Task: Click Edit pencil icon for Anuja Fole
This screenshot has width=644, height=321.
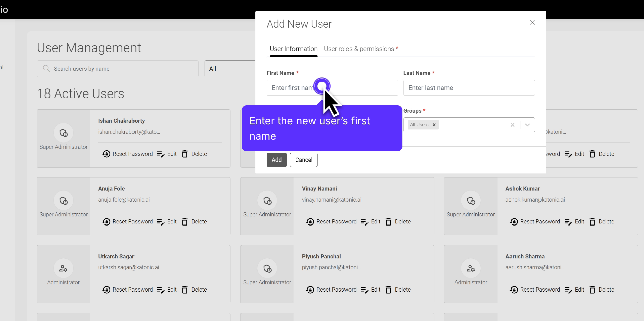Action: (x=161, y=222)
